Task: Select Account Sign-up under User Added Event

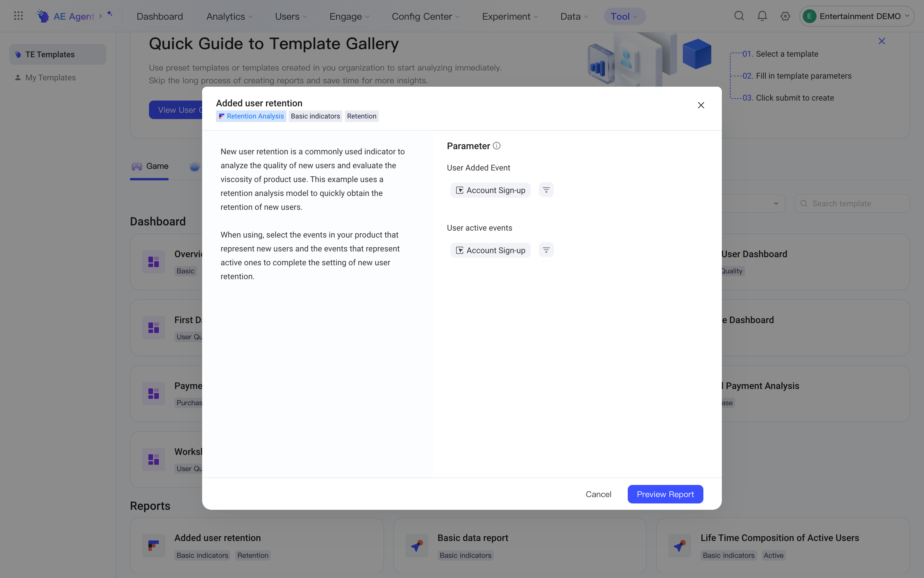Action: click(x=490, y=190)
